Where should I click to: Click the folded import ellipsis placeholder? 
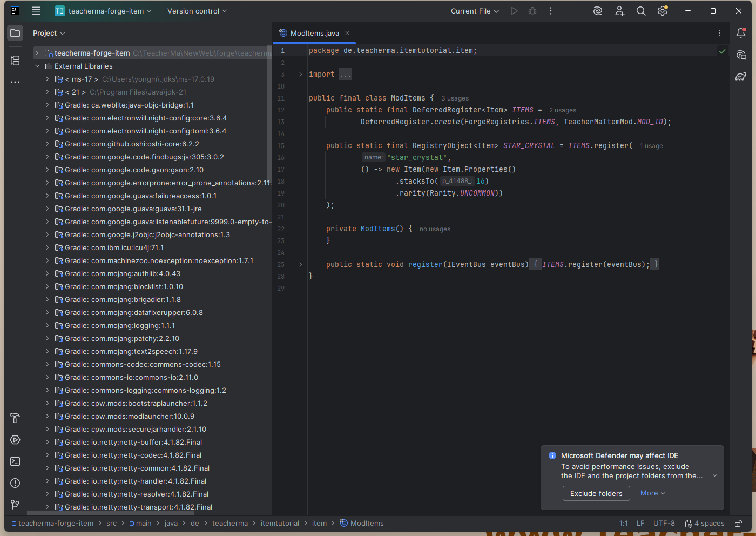coord(346,75)
